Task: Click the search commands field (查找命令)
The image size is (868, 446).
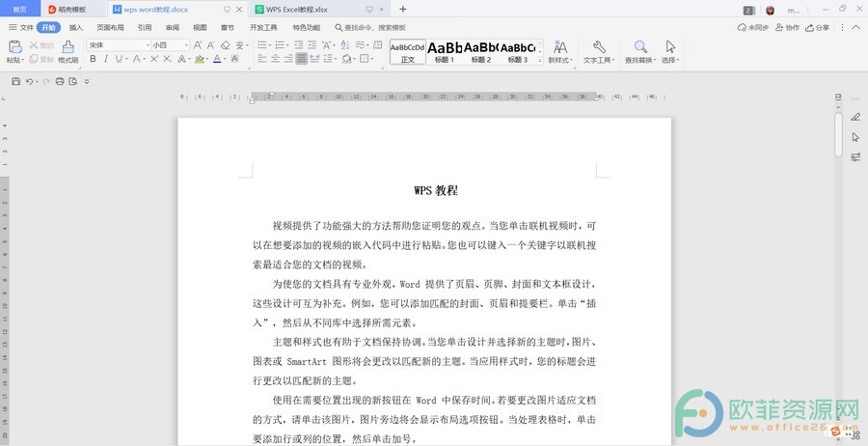Action: (370, 27)
